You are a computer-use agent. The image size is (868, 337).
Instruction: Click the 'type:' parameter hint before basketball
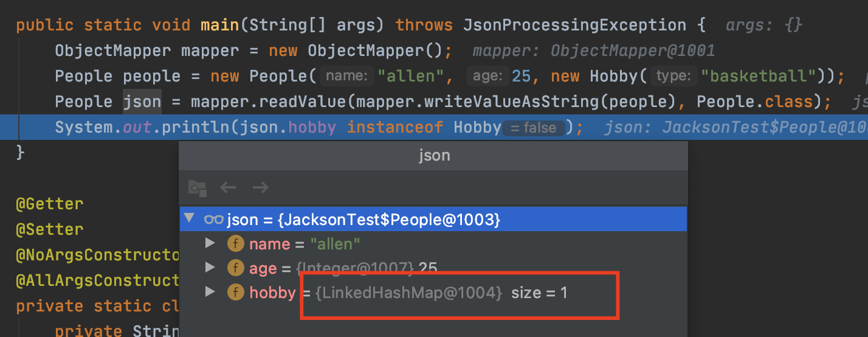tap(673, 76)
